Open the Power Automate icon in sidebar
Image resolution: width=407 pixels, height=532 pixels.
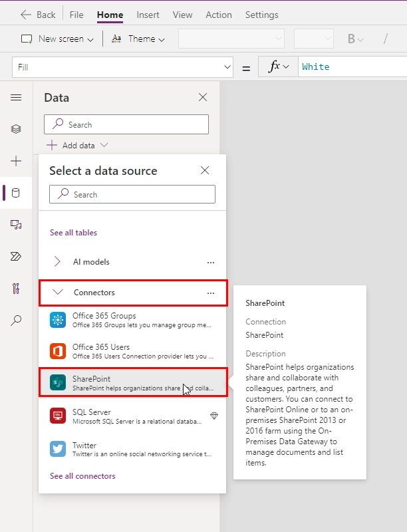[16, 257]
